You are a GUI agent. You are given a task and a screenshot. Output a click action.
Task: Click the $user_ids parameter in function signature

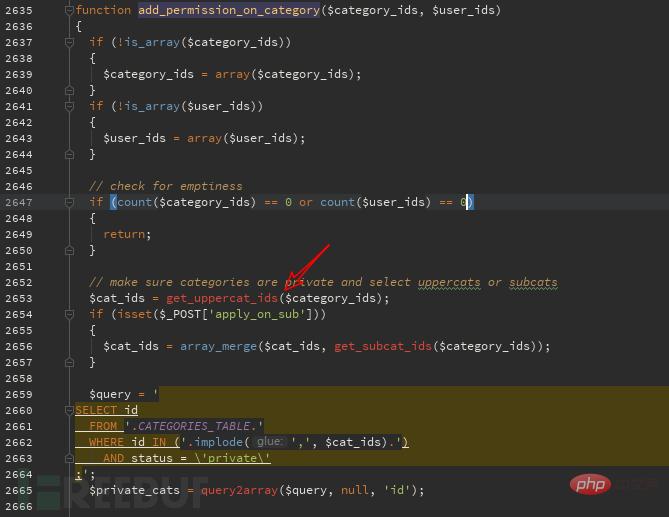463,10
